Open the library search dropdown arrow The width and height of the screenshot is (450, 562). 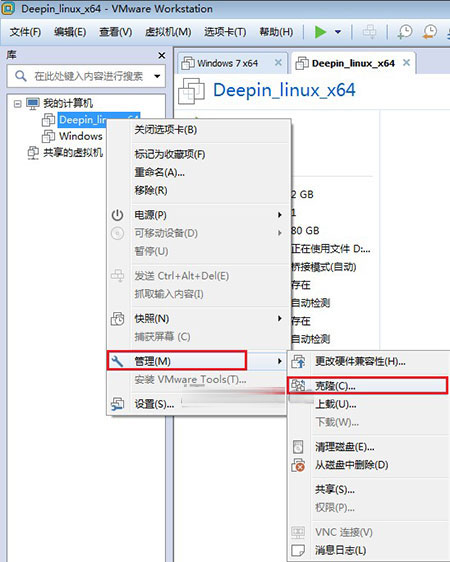tap(157, 76)
